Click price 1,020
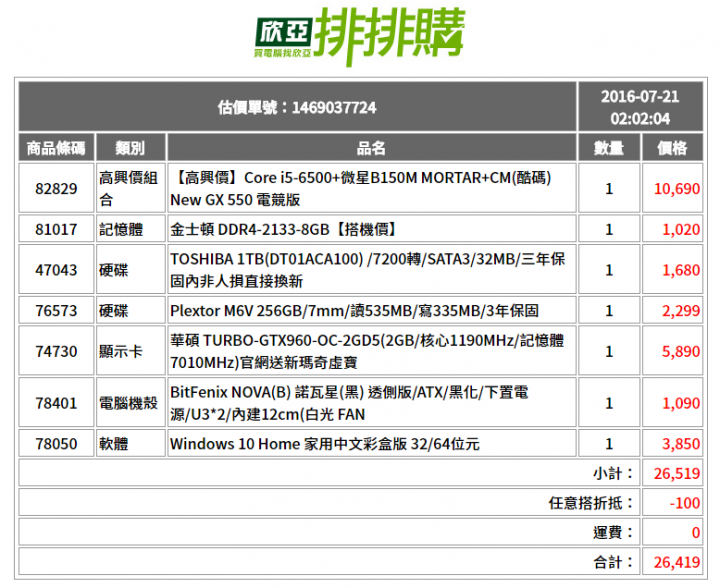This screenshot has height=588, width=720. [x=681, y=230]
